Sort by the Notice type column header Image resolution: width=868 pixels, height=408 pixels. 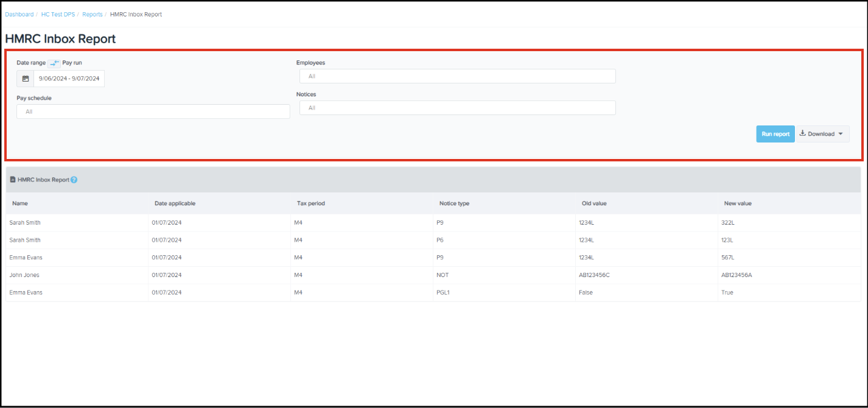pyautogui.click(x=454, y=203)
